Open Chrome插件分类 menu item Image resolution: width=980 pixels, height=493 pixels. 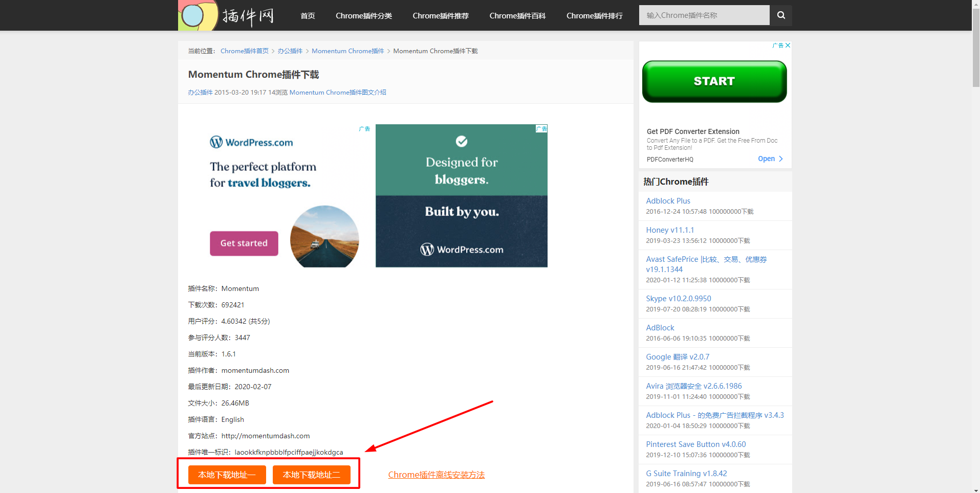tap(364, 16)
